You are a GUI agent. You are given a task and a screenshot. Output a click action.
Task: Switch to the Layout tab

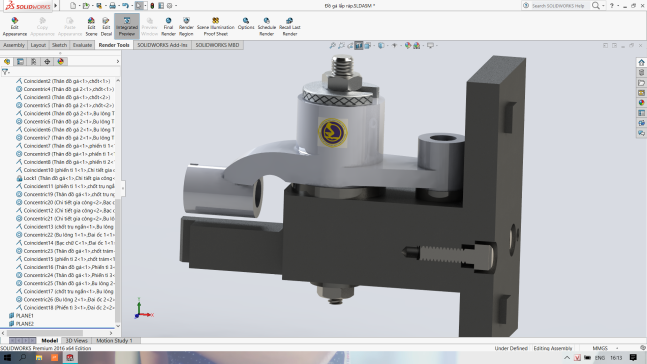pos(38,45)
